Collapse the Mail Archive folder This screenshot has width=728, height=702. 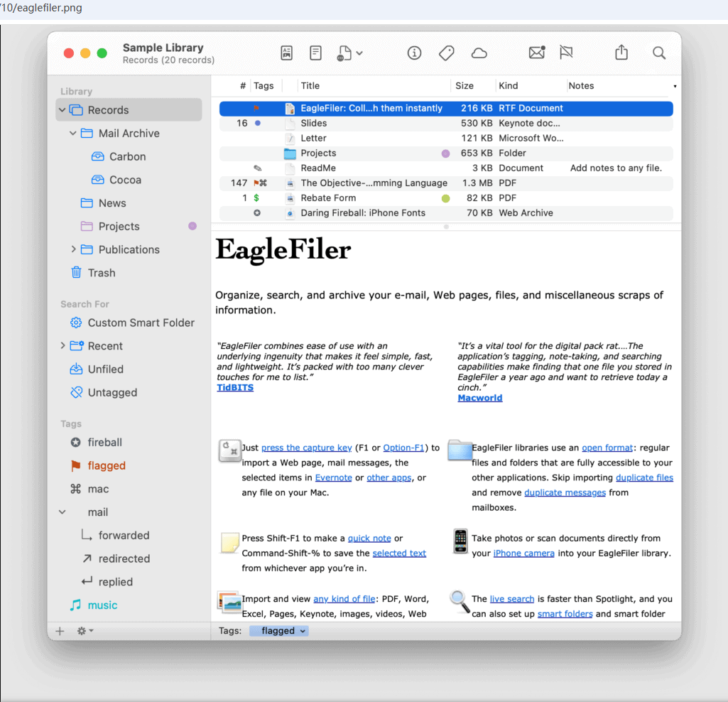tap(73, 134)
